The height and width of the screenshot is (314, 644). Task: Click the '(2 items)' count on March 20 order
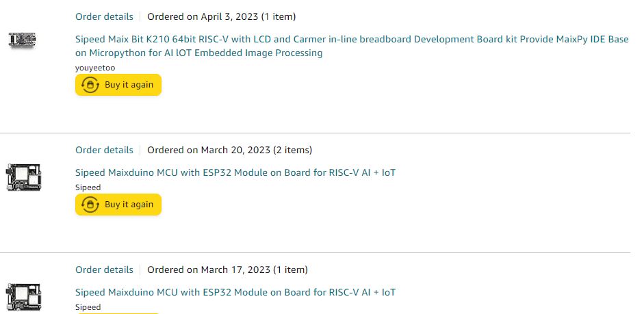click(x=292, y=151)
